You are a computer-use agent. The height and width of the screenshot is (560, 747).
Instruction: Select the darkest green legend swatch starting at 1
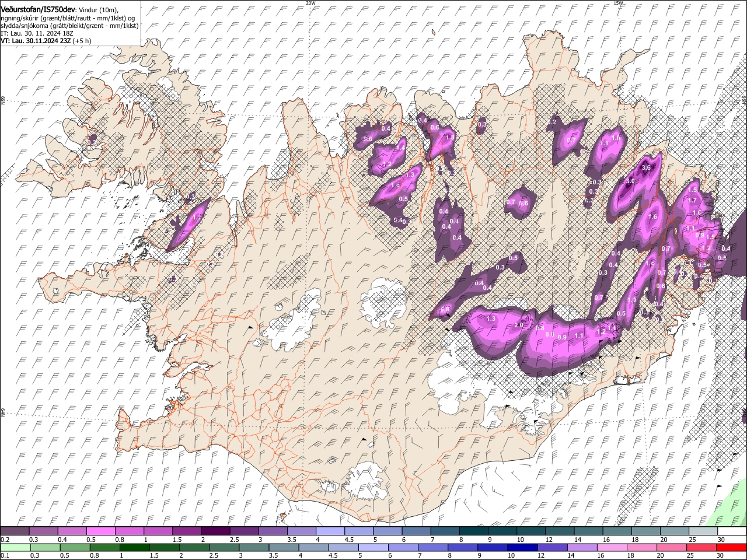(x=134, y=548)
